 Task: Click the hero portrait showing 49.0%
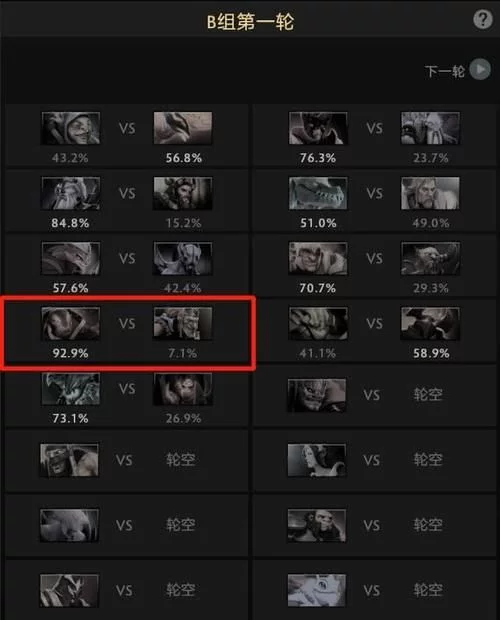pos(430,193)
